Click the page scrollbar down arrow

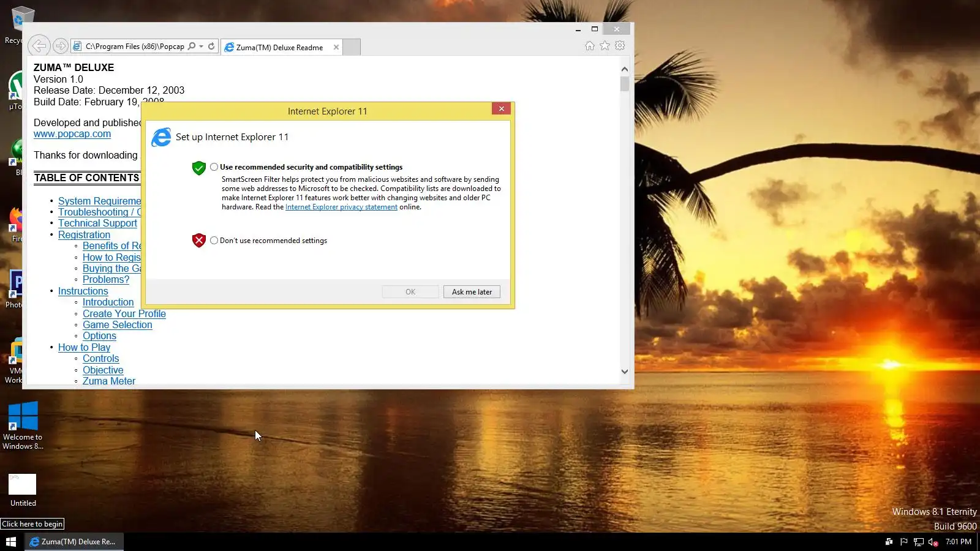[x=624, y=372]
